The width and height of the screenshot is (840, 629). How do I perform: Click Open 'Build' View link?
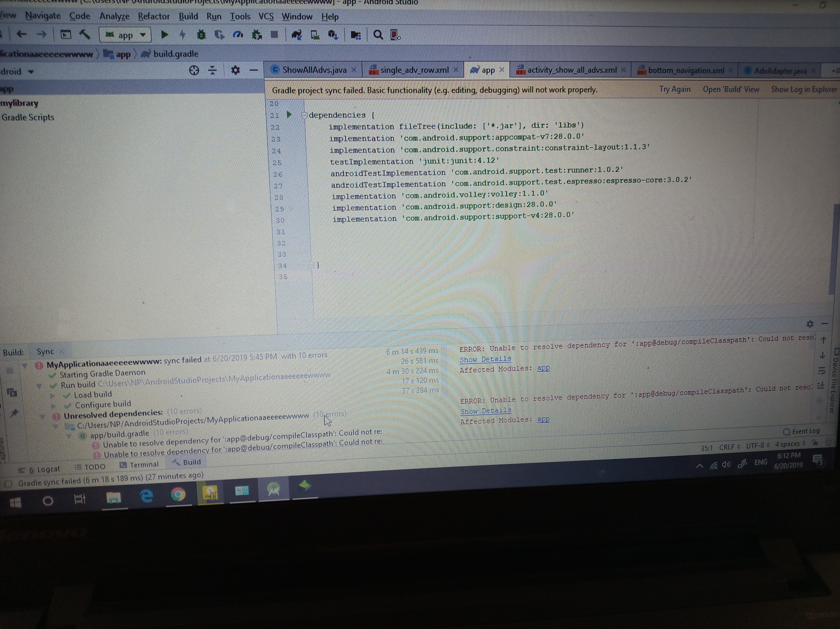tap(731, 89)
